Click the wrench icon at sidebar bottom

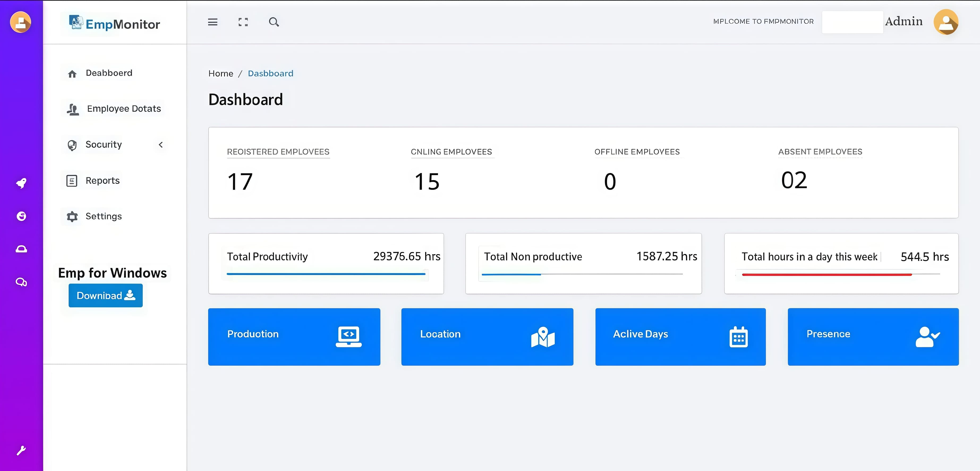point(21,451)
